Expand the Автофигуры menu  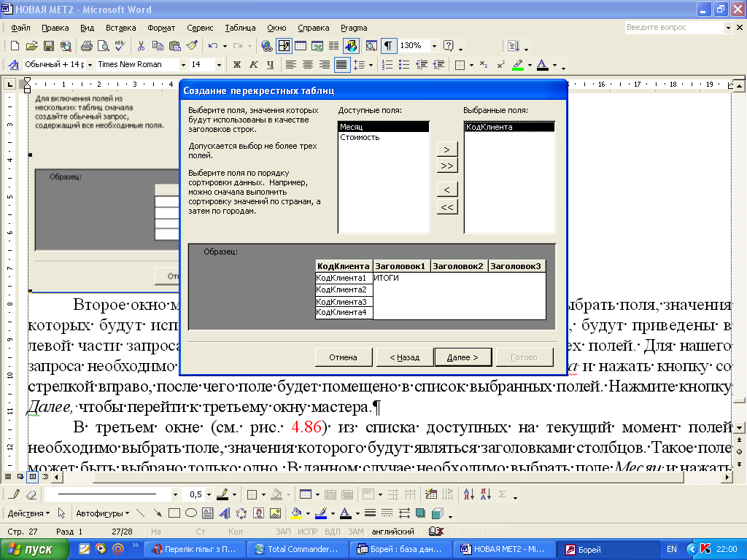[102, 513]
